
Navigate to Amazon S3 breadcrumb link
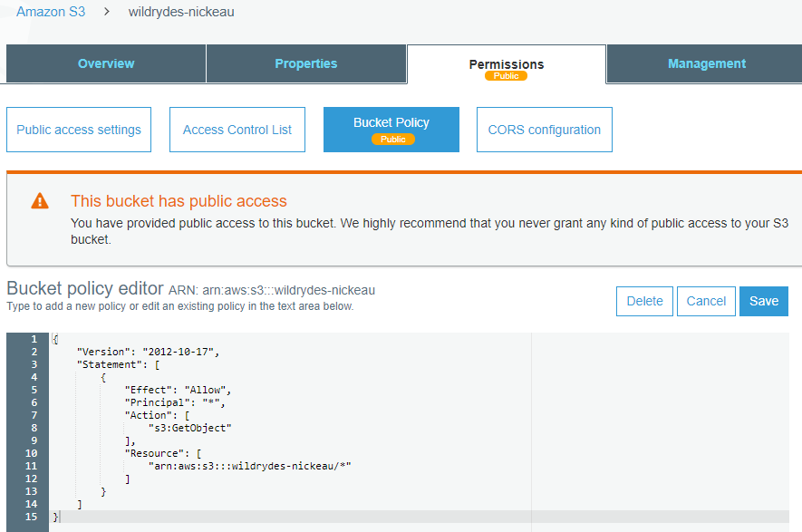[x=51, y=12]
